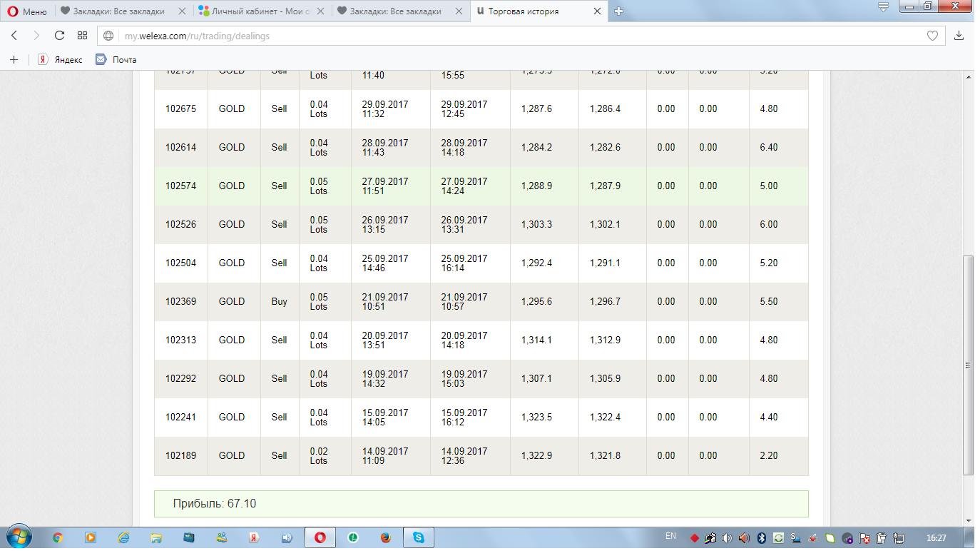980x551 pixels.
Task: Reload the current page
Action: pos(59,36)
